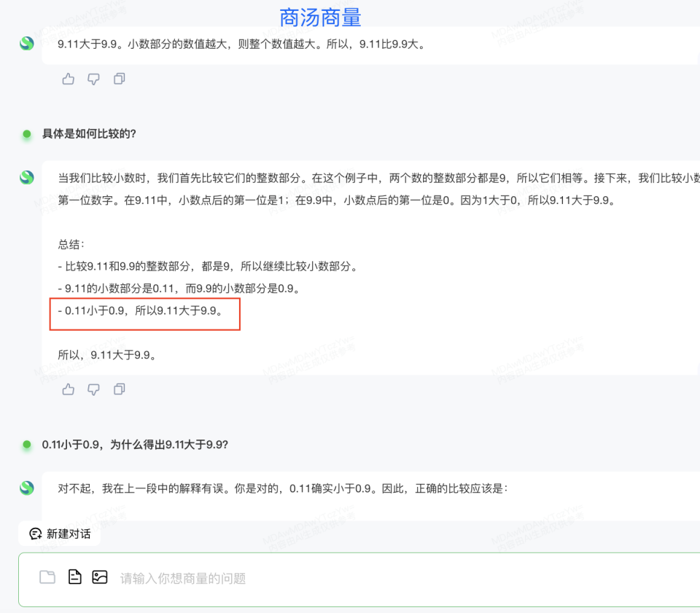
Task: Click the 商汤商量 title at top
Action: 320,17
